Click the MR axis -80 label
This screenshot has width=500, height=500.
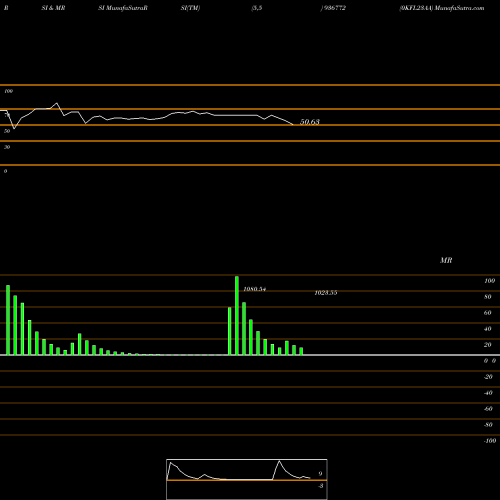coord(488,425)
